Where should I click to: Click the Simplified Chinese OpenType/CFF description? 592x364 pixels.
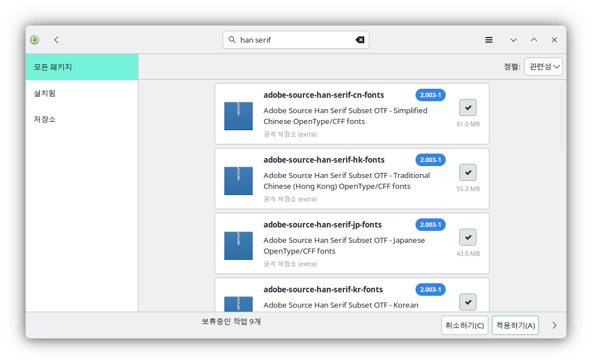tap(346, 116)
